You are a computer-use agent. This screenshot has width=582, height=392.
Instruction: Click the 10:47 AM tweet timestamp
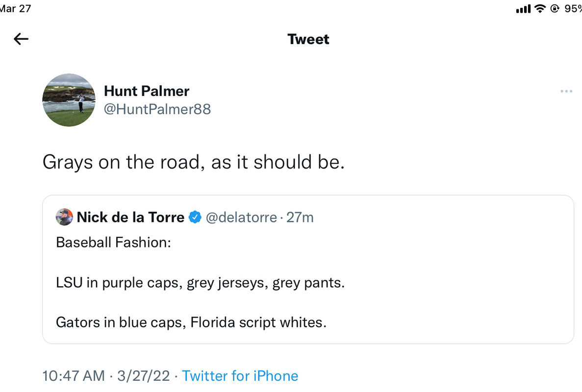click(74, 376)
